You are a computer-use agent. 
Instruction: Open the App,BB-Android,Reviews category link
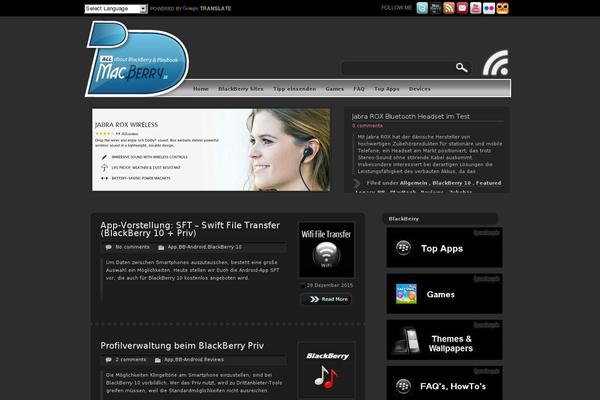pyautogui.click(x=194, y=360)
